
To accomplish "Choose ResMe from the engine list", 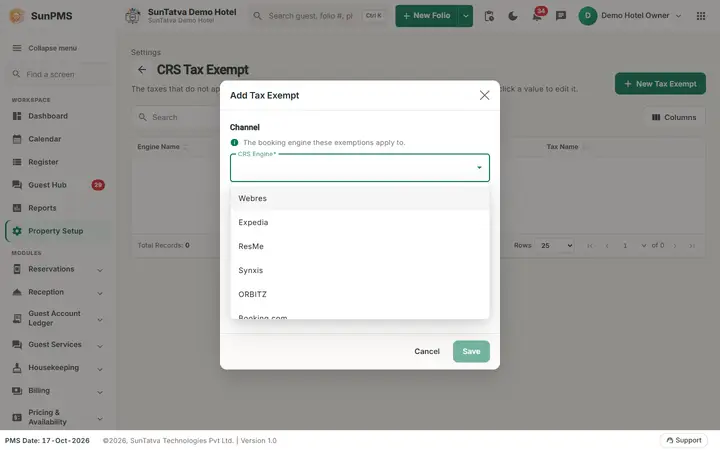I will 360,246.
